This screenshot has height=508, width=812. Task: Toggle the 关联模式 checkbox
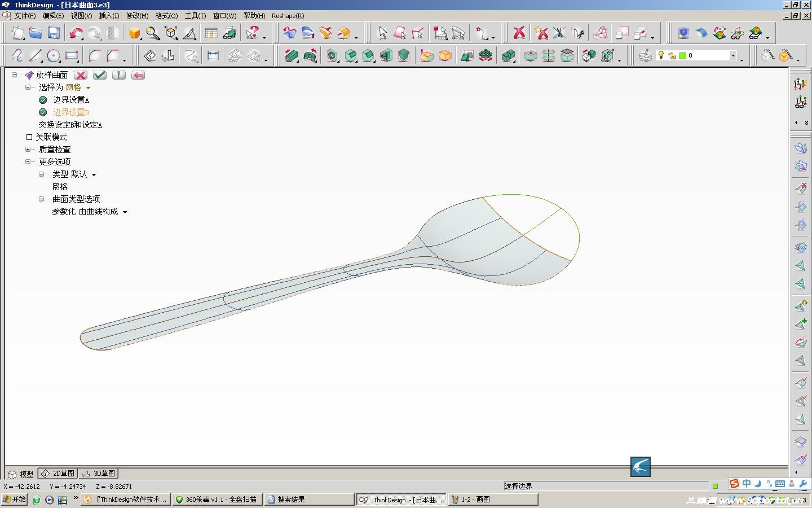29,137
